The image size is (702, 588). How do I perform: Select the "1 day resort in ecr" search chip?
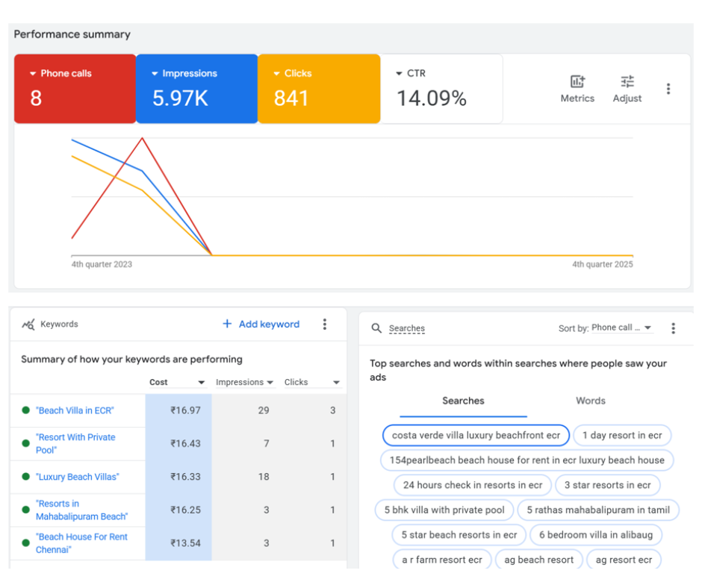[x=621, y=435]
